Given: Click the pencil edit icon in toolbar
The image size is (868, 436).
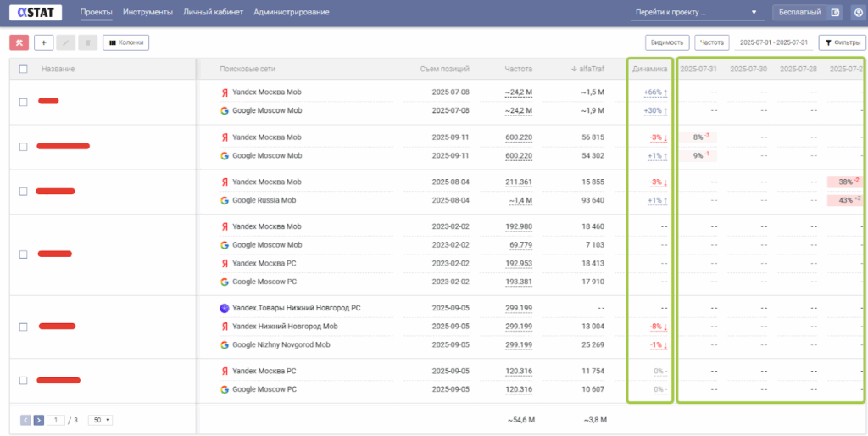Looking at the screenshot, I should [x=65, y=42].
